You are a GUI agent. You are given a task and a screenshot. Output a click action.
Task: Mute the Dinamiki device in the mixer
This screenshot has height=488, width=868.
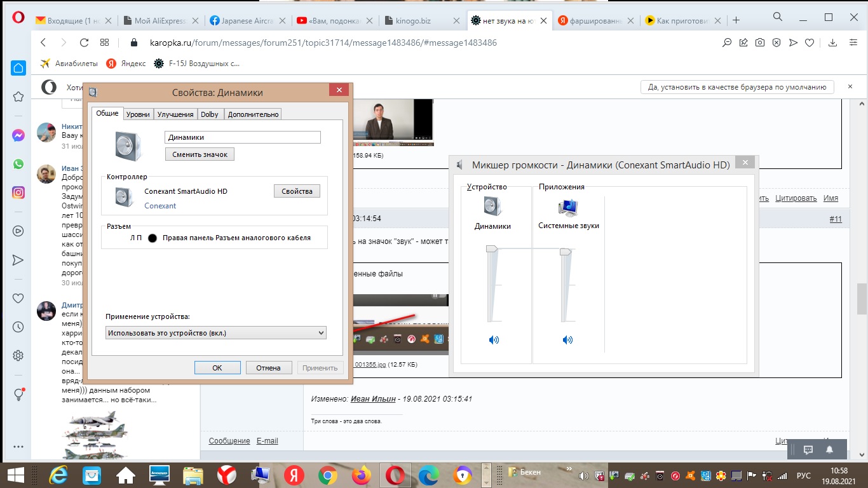coord(494,340)
